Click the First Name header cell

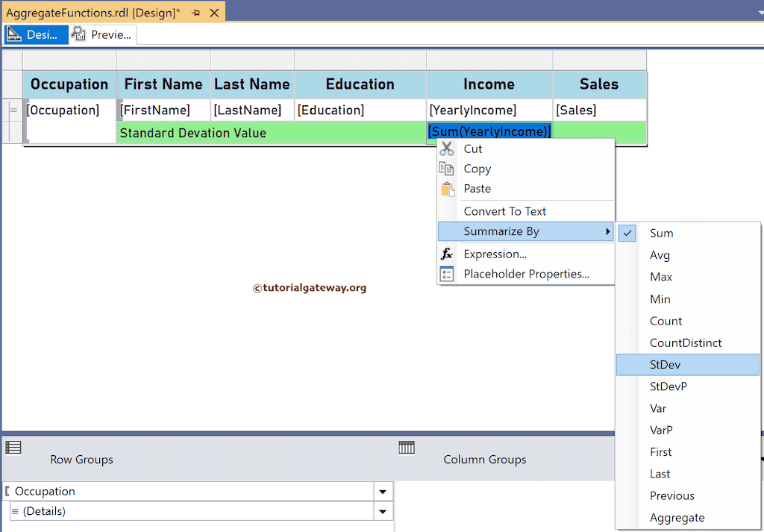coord(163,85)
